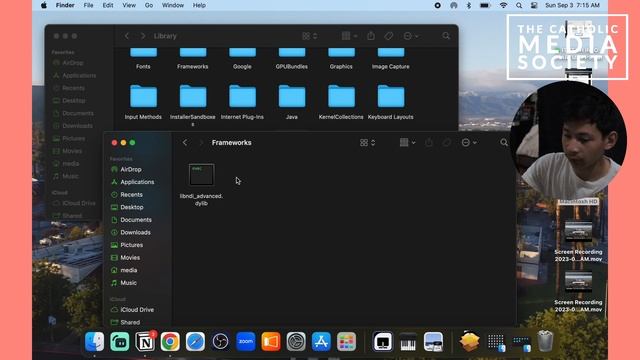Open the InstallerSandboxes folder in Library
Screen dimensions: 640x360
[193, 104]
